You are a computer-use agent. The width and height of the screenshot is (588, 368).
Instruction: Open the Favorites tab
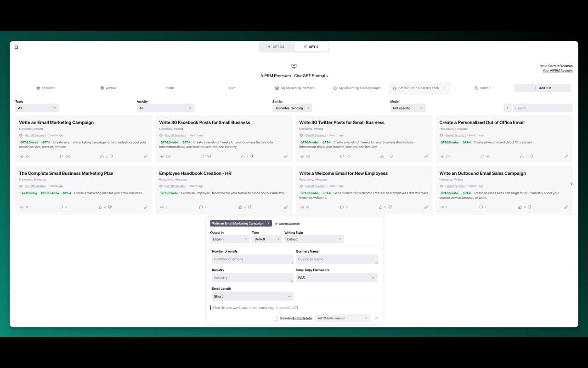click(x=45, y=88)
